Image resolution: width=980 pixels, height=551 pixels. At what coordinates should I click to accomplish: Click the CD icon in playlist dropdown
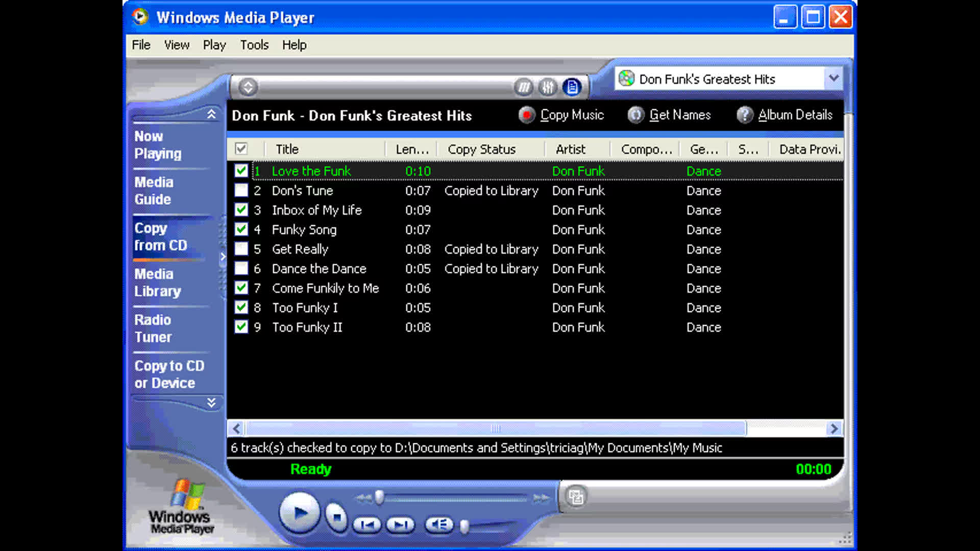[626, 79]
